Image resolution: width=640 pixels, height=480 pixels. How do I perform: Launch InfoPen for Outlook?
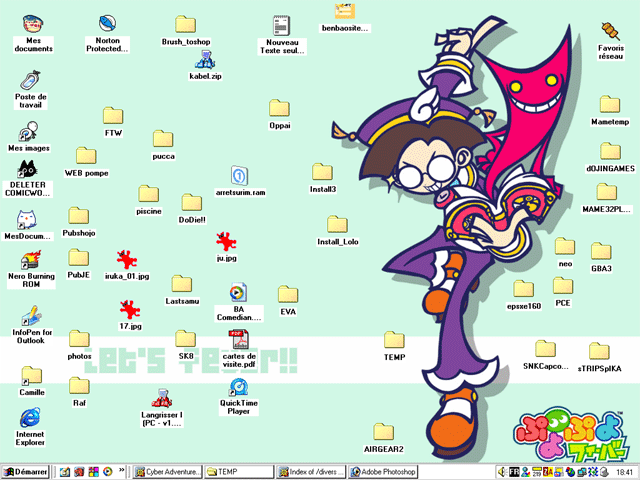(31, 316)
